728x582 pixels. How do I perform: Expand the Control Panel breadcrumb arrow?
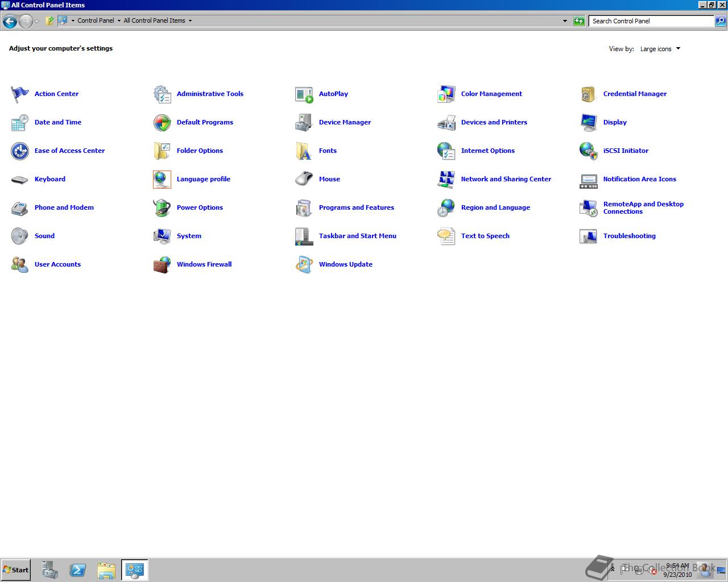pyautogui.click(x=119, y=20)
